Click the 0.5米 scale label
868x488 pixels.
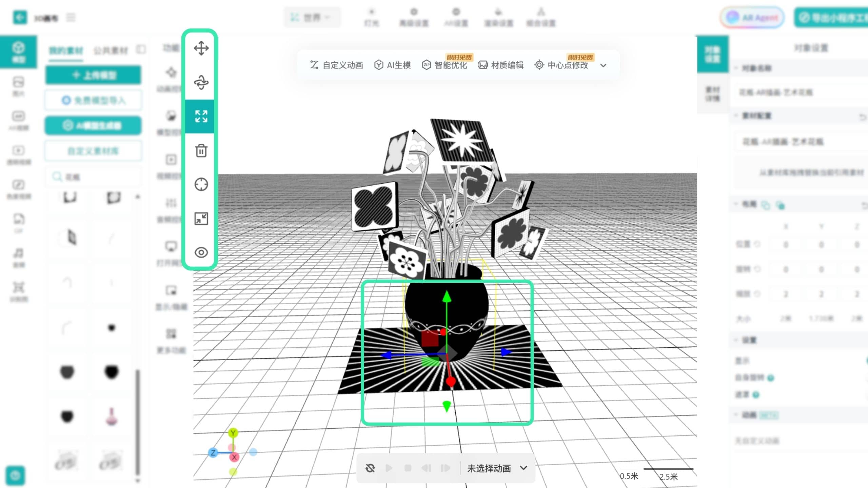[x=629, y=476]
